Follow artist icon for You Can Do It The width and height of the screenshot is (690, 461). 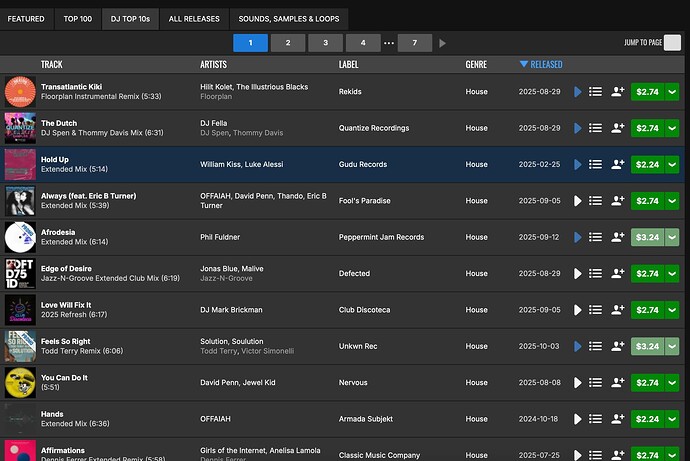pyautogui.click(x=618, y=382)
